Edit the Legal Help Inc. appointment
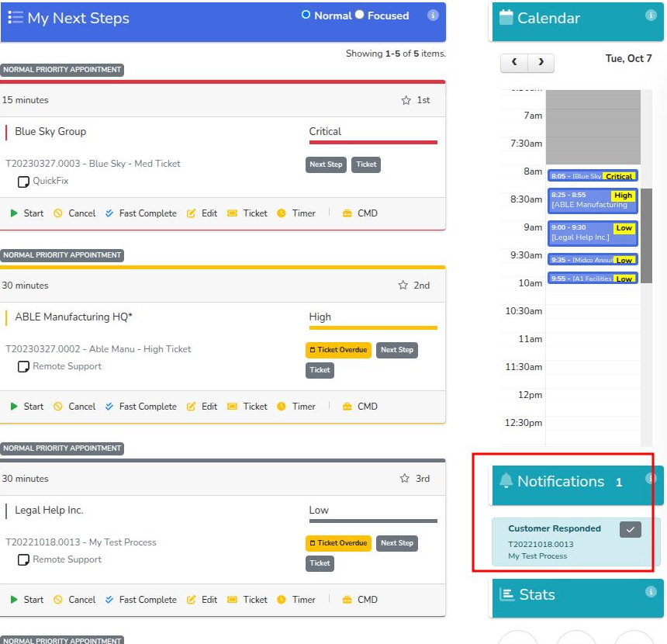Viewport: 667px width, 644px height. coord(202,600)
